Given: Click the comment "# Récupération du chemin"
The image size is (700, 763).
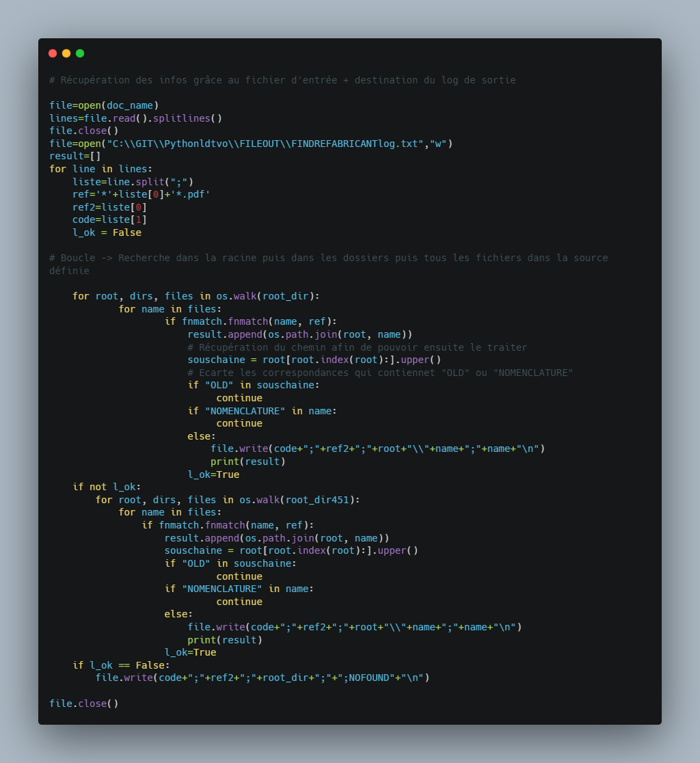Looking at the screenshot, I should pyautogui.click(x=357, y=347).
